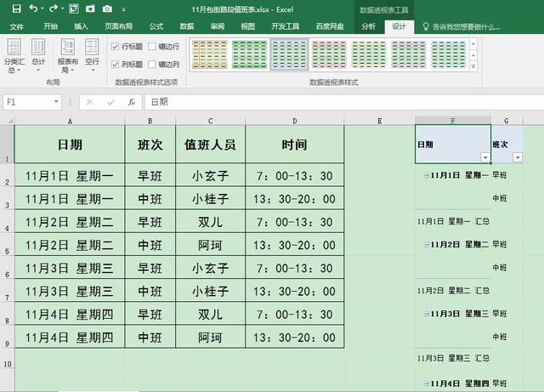Click the camera icon in quick access toolbar
The image size is (544, 392).
107,9
